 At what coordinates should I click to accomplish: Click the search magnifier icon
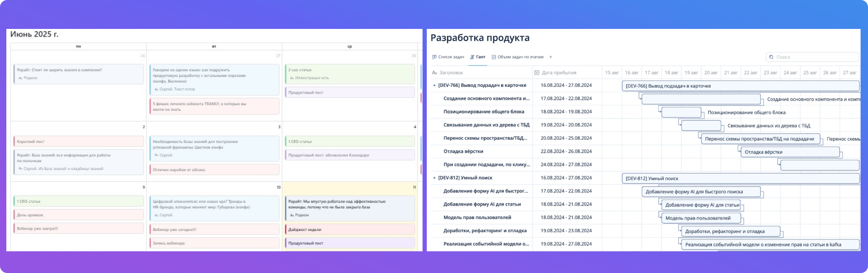tap(771, 57)
